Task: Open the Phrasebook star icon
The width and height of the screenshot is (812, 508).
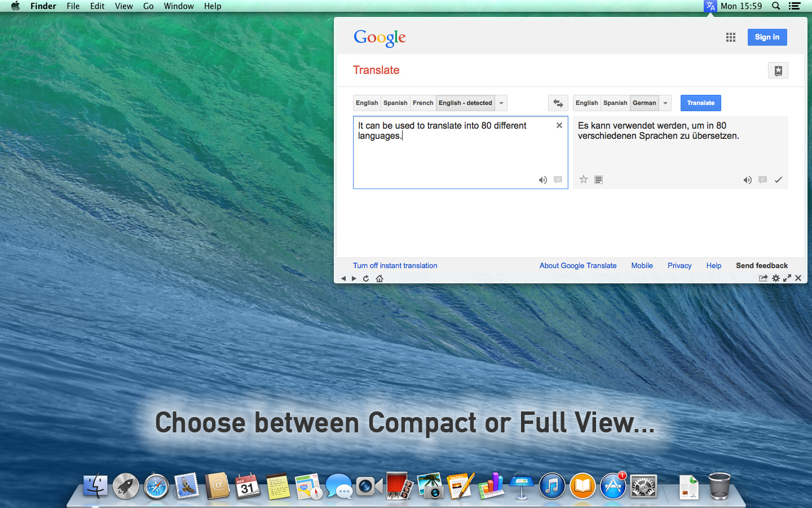Action: pyautogui.click(x=778, y=71)
